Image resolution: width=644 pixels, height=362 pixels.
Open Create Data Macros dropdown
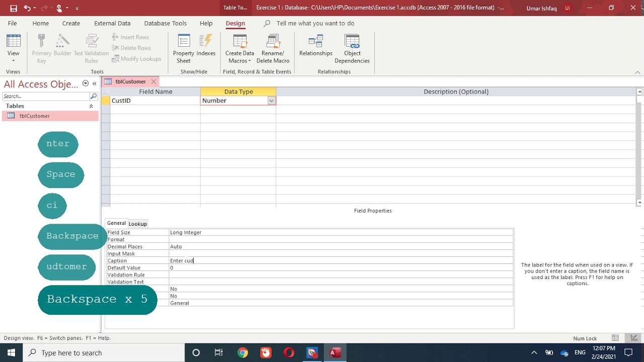pyautogui.click(x=239, y=49)
